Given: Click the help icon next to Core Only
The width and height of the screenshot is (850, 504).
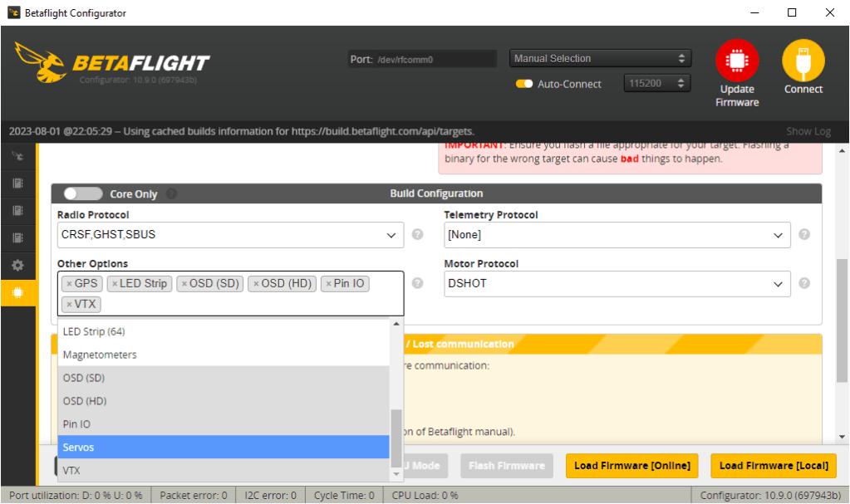Looking at the screenshot, I should coord(171,194).
